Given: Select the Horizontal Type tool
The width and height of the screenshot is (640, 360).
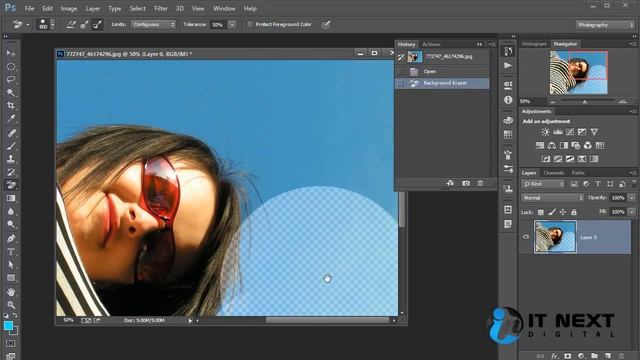Looking at the screenshot, I should click(11, 251).
